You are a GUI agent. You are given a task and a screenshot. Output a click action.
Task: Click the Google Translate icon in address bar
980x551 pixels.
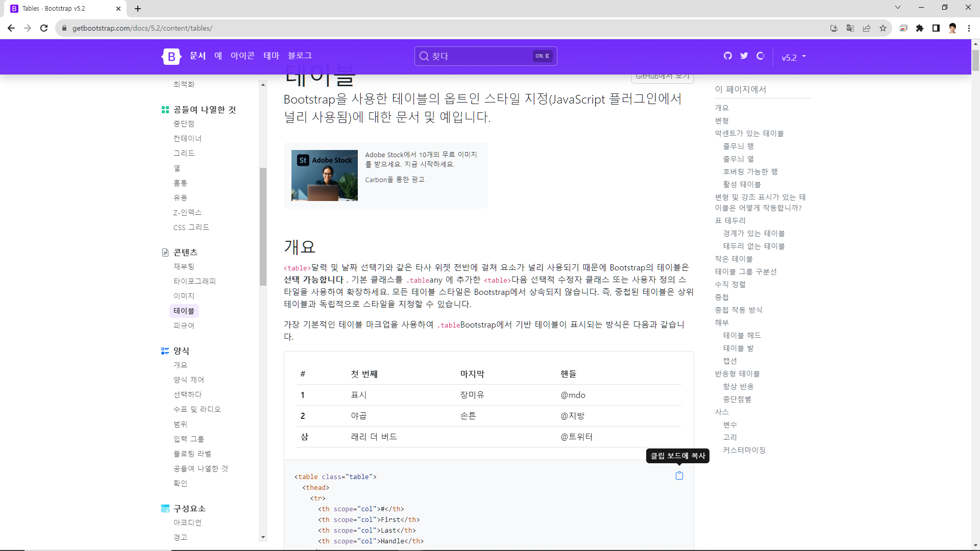pyautogui.click(x=850, y=28)
